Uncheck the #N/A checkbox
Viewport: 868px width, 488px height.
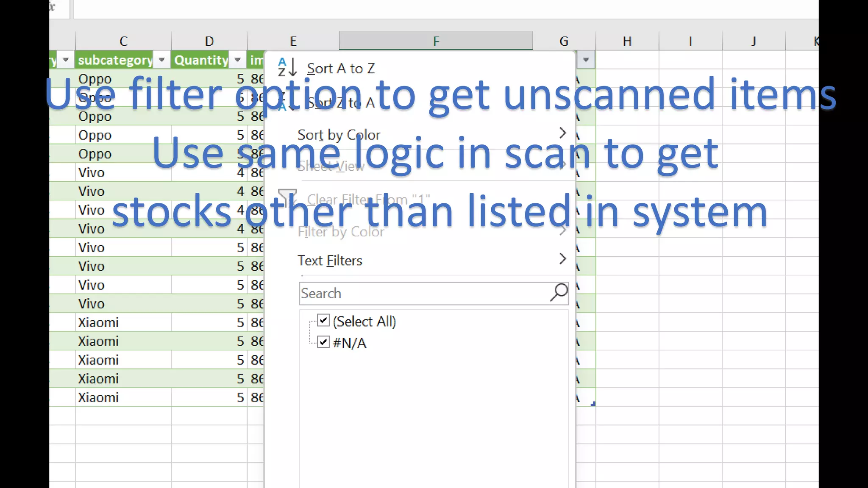click(x=323, y=342)
